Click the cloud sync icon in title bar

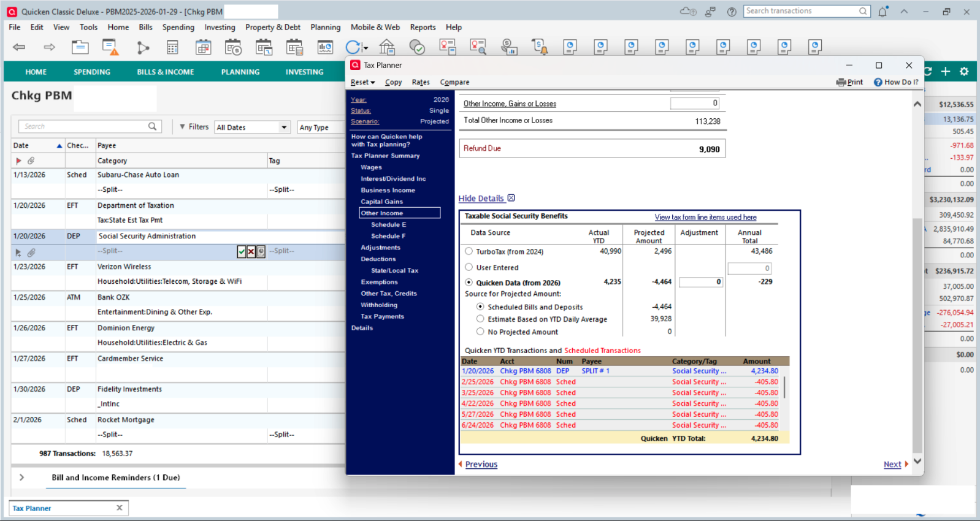(687, 12)
